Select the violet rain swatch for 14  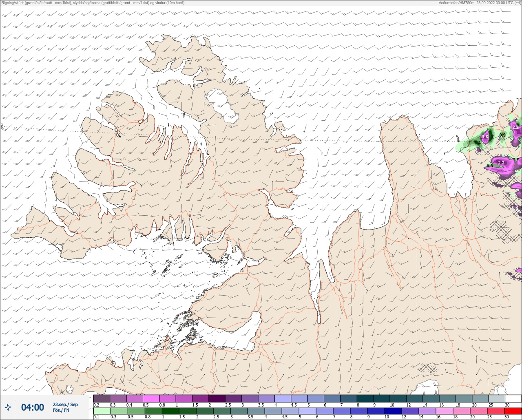coord(427,411)
